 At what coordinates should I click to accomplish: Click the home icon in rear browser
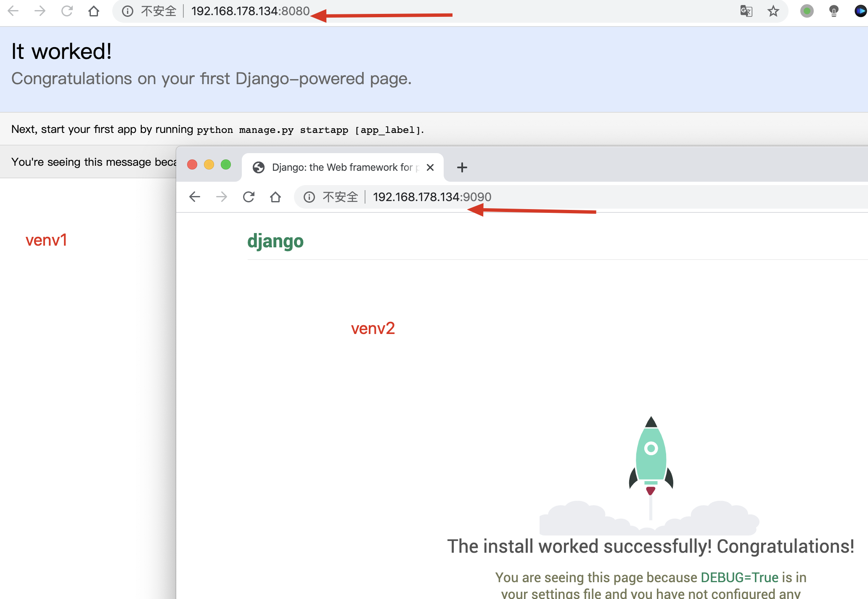[94, 11]
